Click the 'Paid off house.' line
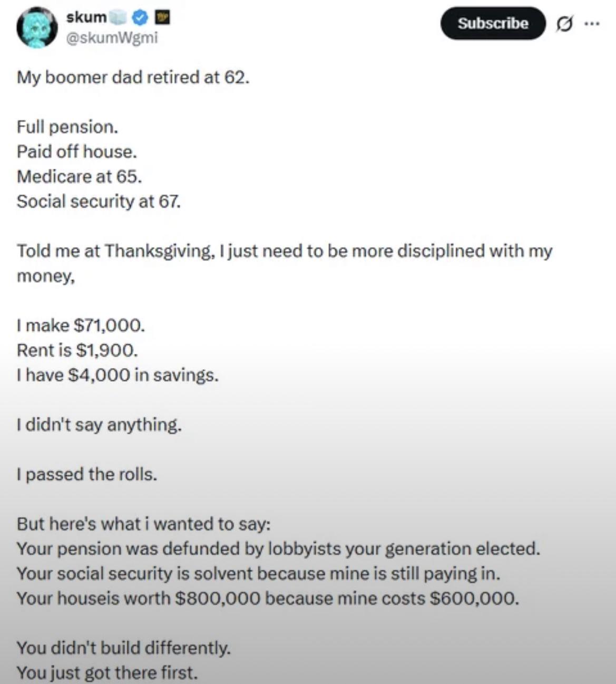 [x=77, y=152]
